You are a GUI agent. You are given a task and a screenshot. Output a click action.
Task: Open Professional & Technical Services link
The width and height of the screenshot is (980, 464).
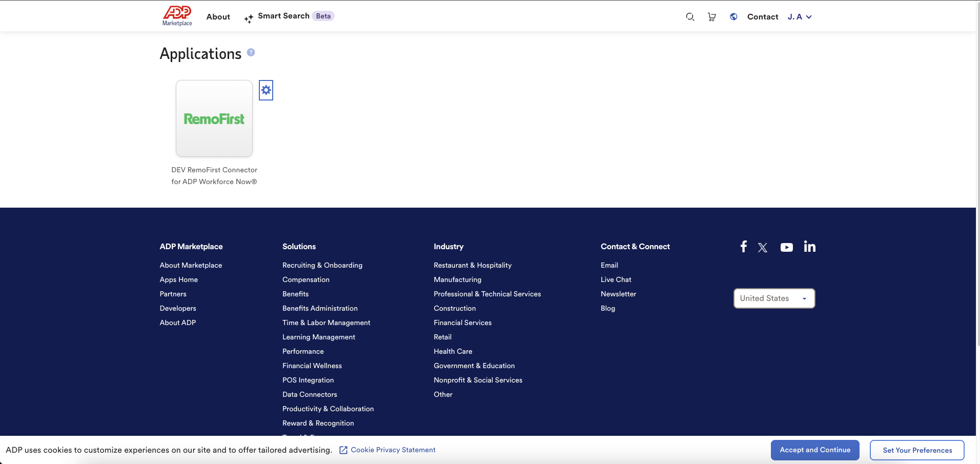pyautogui.click(x=487, y=294)
